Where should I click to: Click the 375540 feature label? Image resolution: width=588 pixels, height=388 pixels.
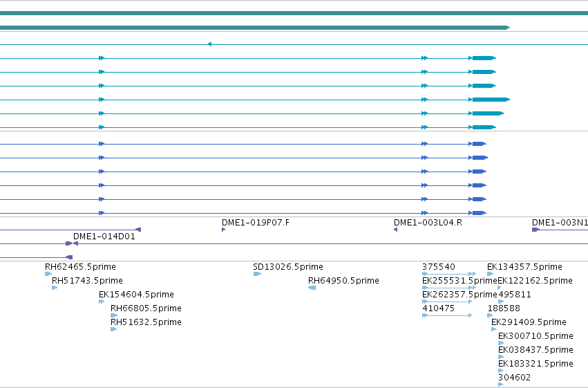(x=438, y=267)
